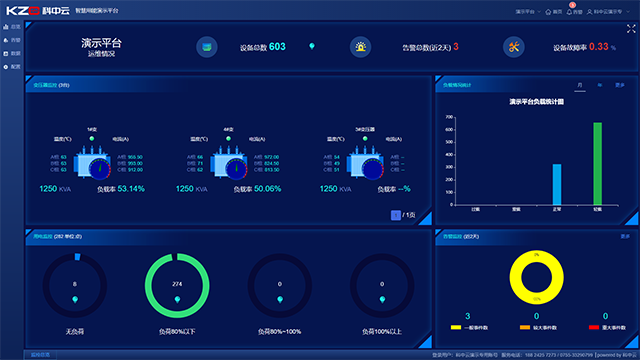Click 更多 link in alarm monitoring panel
Screen dimensions: 640x360
[625, 236]
